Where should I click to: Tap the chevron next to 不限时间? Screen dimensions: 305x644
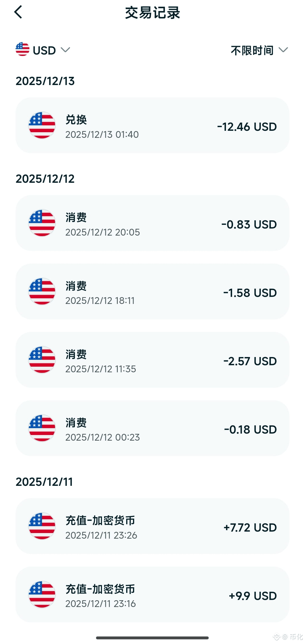coord(283,50)
